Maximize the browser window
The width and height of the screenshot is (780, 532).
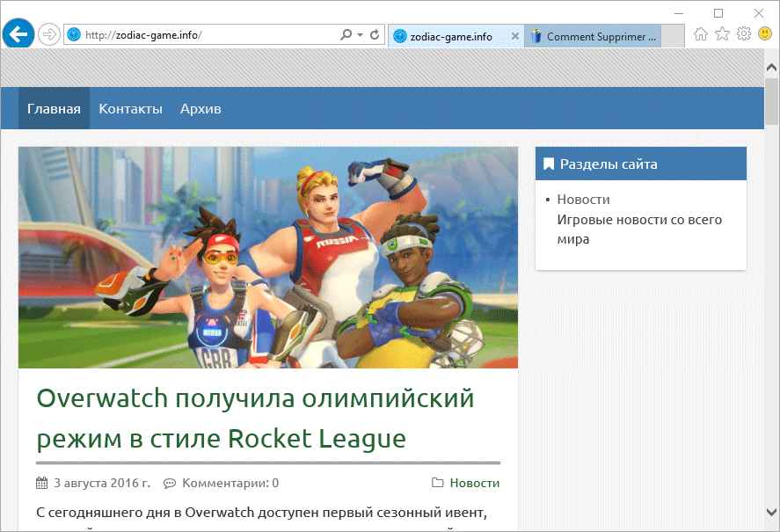click(718, 13)
